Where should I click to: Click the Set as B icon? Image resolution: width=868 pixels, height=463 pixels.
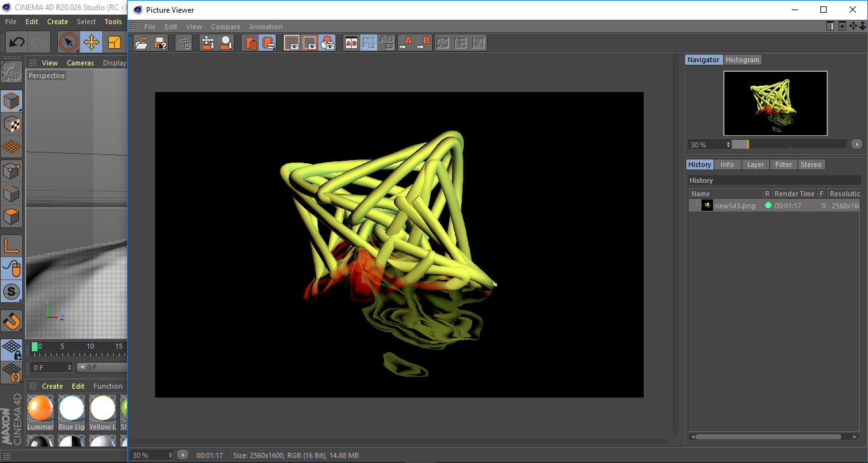[x=424, y=43]
